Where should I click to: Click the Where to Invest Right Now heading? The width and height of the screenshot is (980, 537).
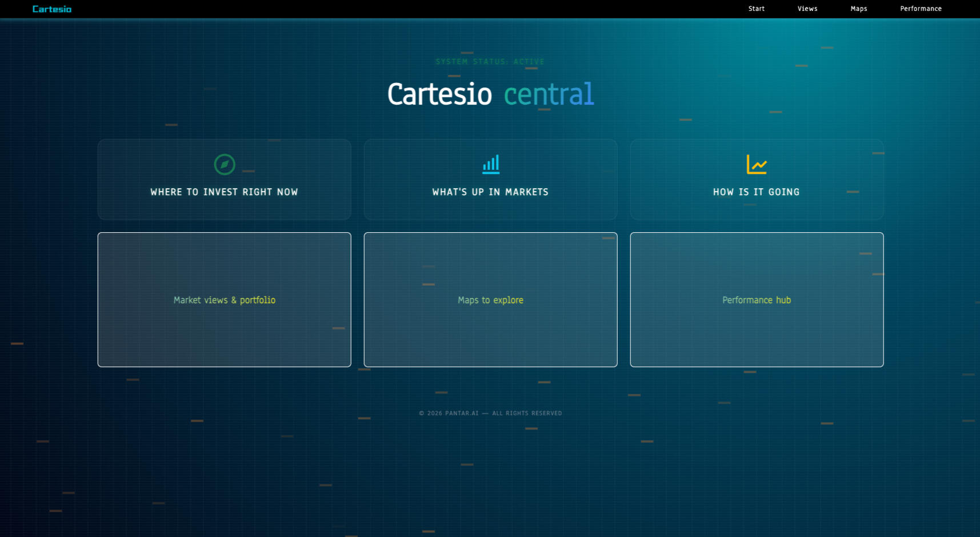click(224, 192)
